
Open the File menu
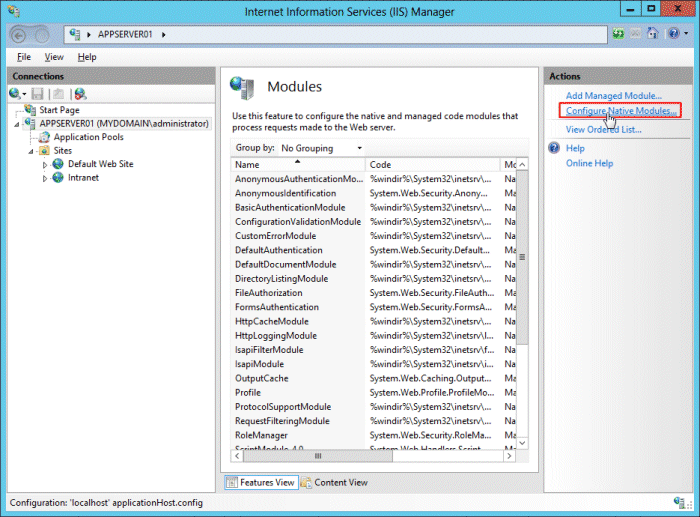(24, 57)
